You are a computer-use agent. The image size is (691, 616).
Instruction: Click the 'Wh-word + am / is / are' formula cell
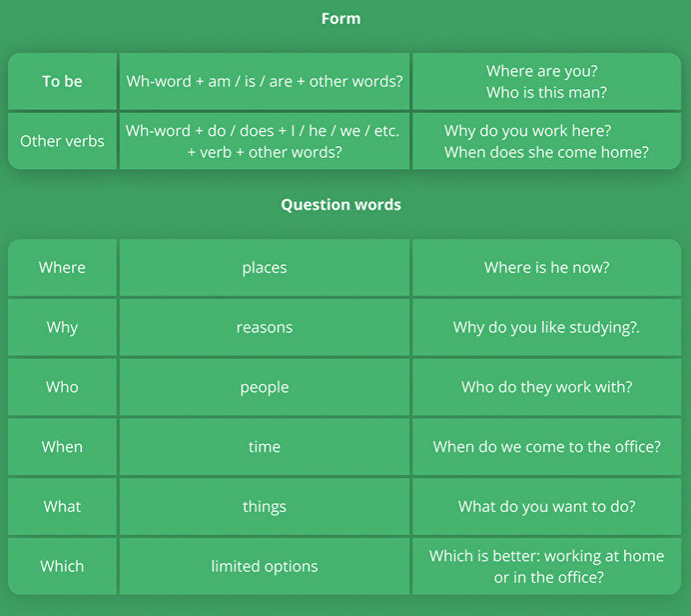(x=264, y=81)
